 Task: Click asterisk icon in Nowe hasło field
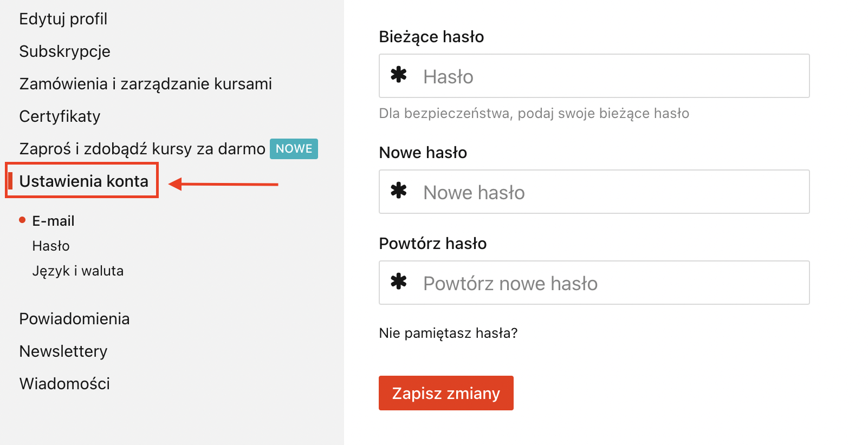click(x=399, y=190)
